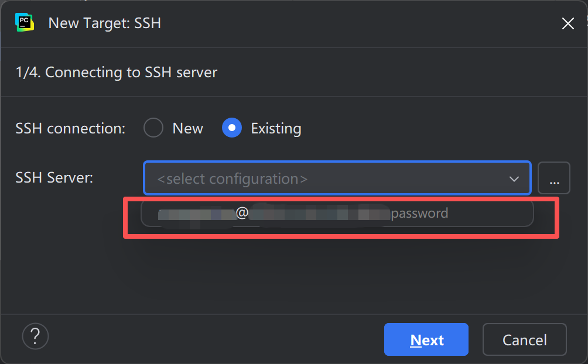Screen dimensions: 588x364
Task: Open the help question mark icon
Action: click(x=35, y=336)
